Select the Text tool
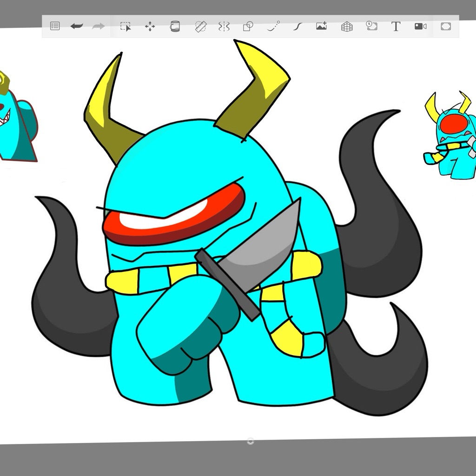This screenshot has width=476, height=476. tap(396, 26)
